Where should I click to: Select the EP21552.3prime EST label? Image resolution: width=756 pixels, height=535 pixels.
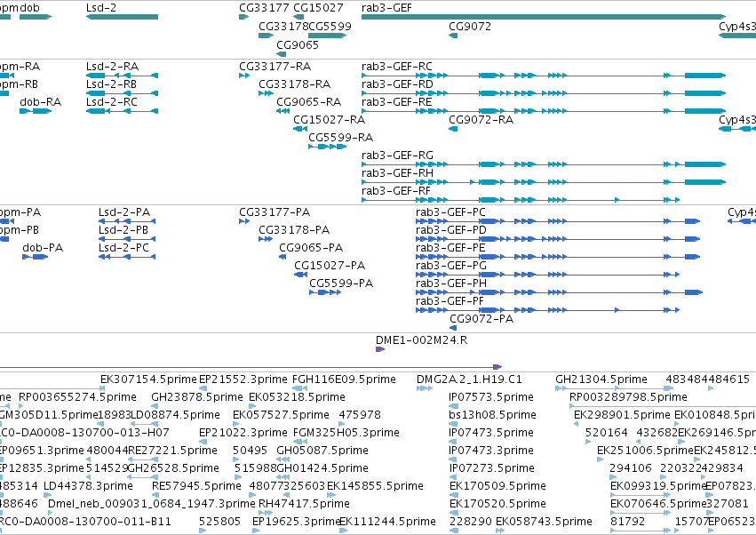coord(243,379)
